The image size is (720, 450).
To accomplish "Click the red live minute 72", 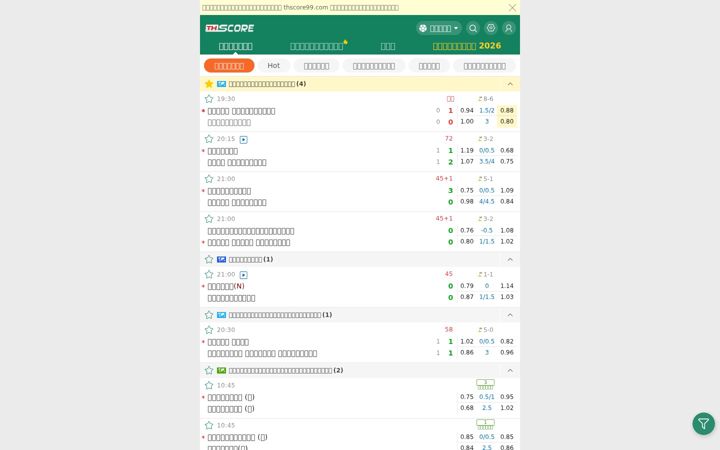I will click(x=449, y=139).
